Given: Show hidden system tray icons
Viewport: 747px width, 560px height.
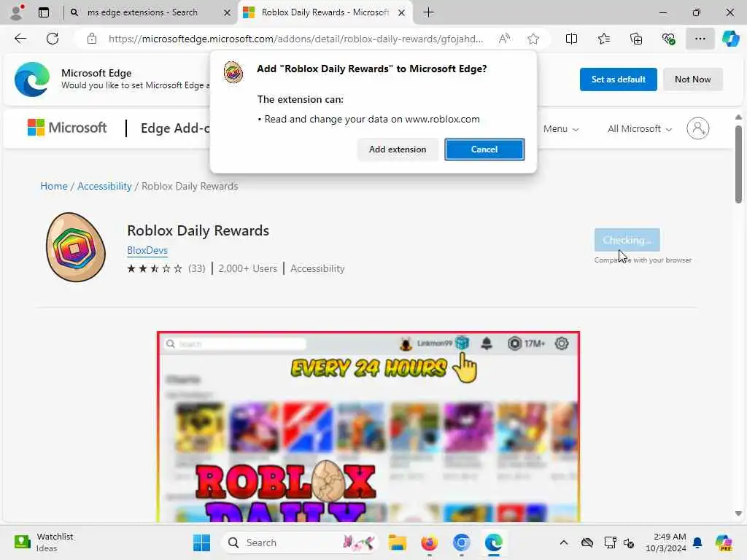Looking at the screenshot, I should [x=564, y=542].
